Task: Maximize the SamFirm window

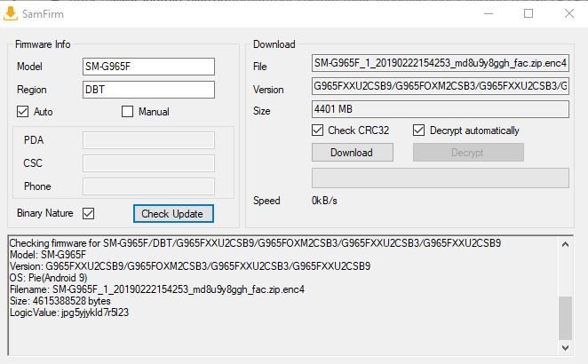Action: pyautogui.click(x=528, y=13)
